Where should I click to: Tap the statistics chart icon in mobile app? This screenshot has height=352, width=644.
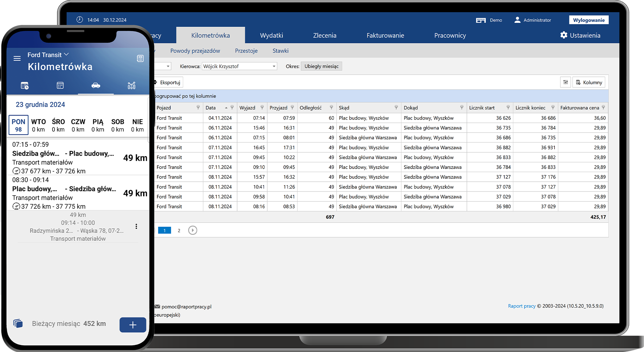pos(131,86)
